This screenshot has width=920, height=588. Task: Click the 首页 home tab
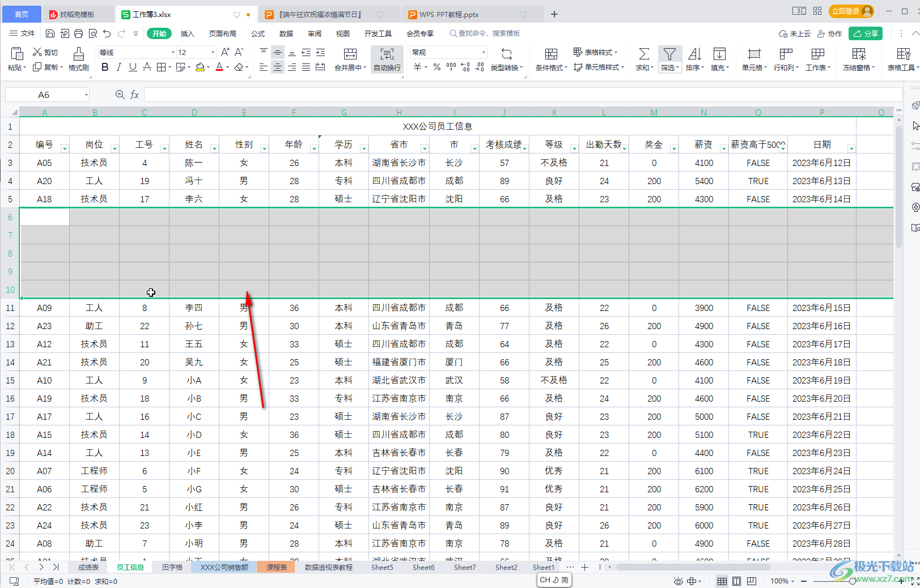21,14
